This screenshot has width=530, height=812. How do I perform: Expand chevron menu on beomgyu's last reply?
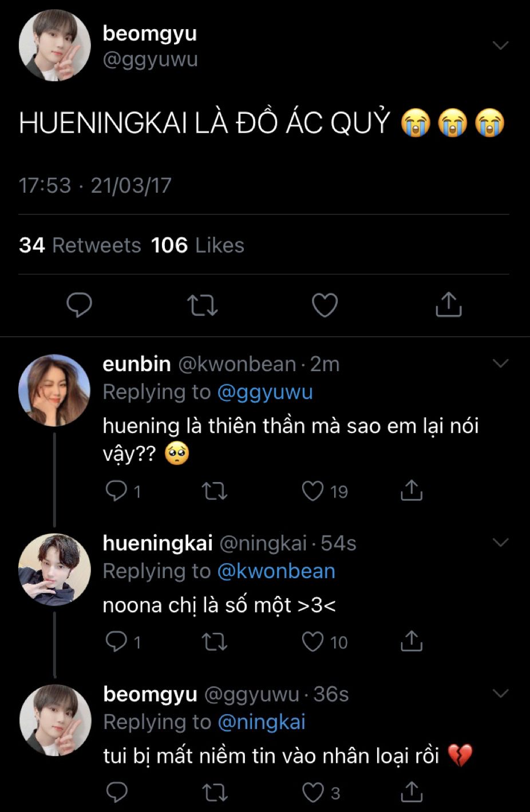[500, 694]
